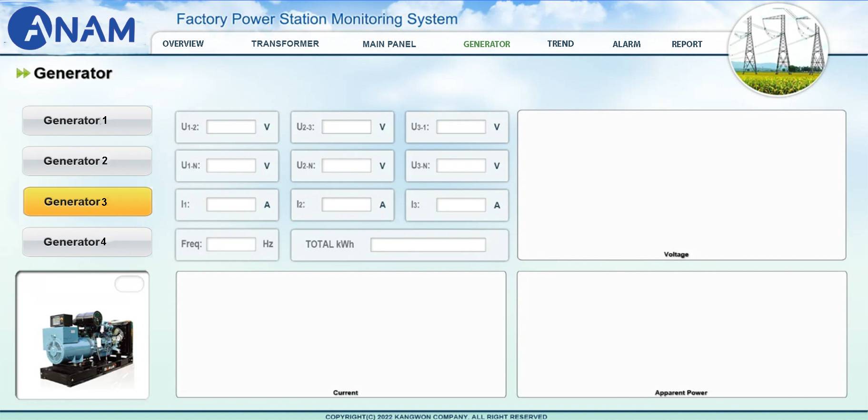
Task: Open the OVERVIEW tab
Action: coord(183,44)
